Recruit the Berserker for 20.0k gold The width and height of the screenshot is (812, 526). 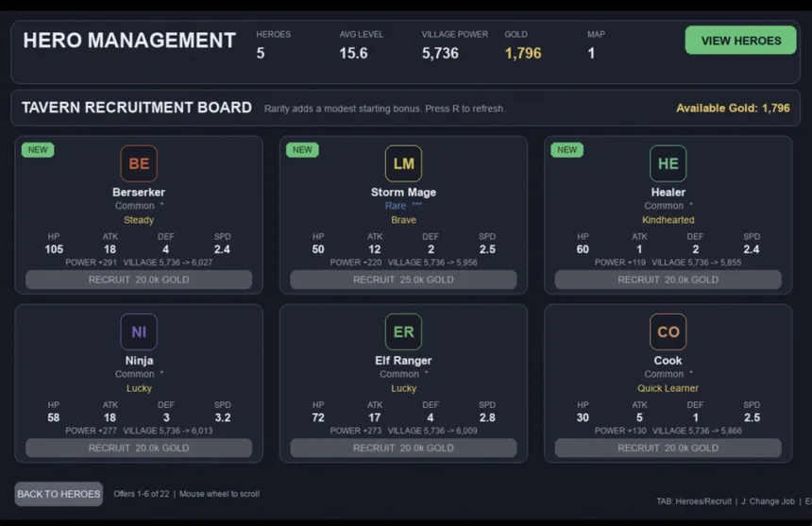pyautogui.click(x=139, y=280)
